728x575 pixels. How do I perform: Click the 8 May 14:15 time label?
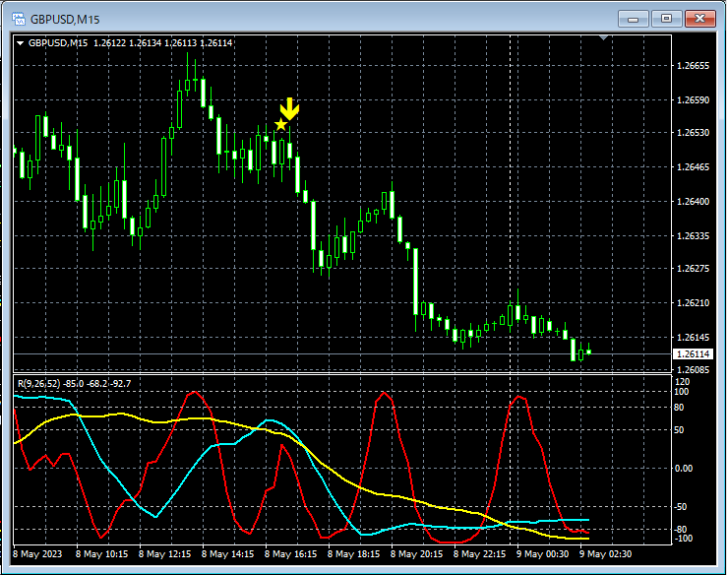click(x=227, y=554)
